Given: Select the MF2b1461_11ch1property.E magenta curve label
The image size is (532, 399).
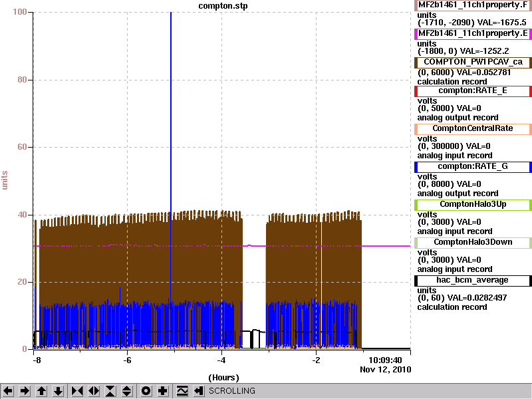Looking at the screenshot, I should click(x=473, y=34).
